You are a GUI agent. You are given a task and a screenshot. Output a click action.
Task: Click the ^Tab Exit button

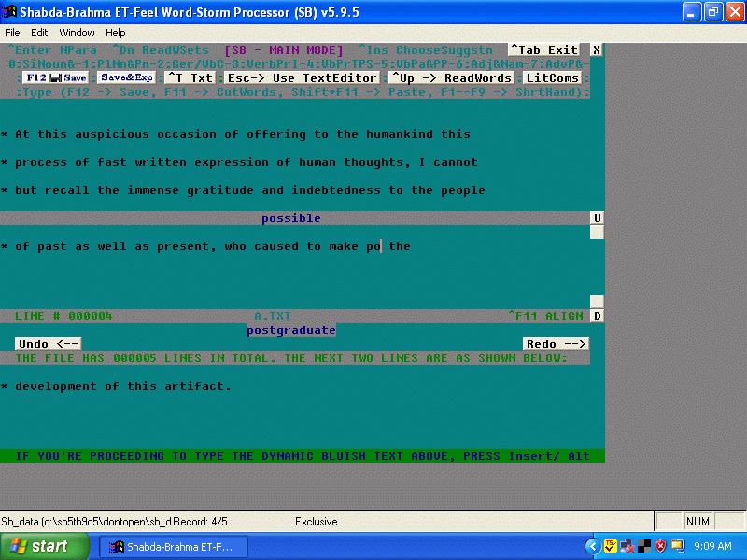click(544, 50)
